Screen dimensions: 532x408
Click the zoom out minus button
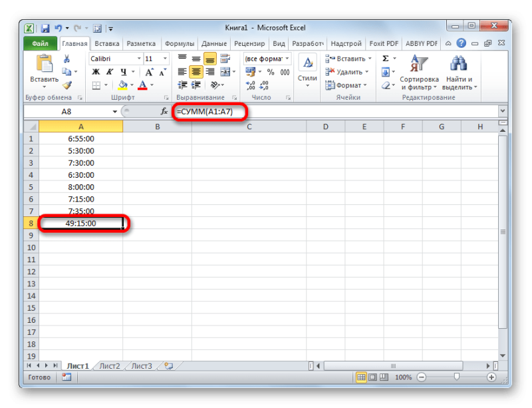pos(422,377)
